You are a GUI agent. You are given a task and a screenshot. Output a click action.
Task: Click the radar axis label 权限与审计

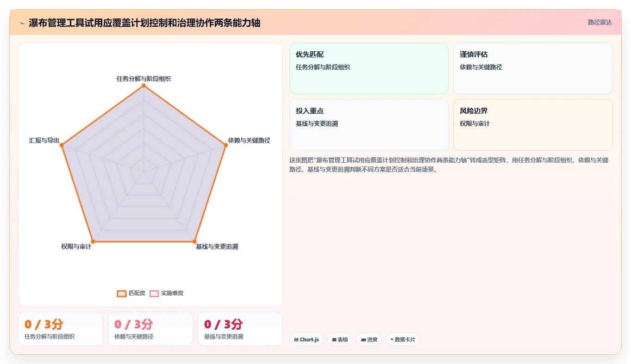76,247
